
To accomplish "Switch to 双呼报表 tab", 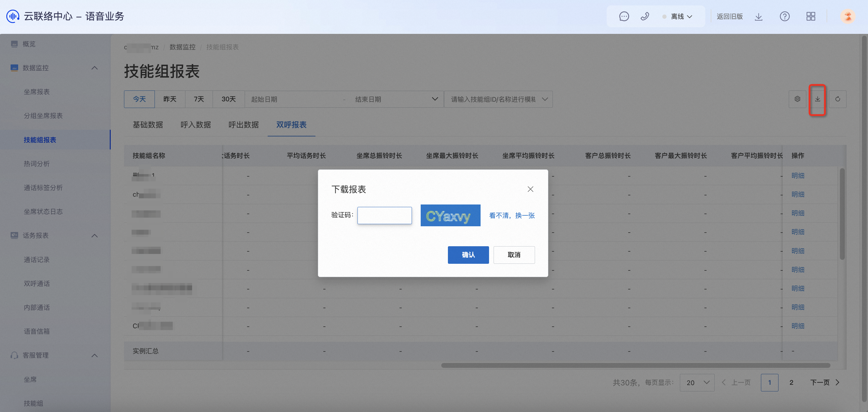I will (x=292, y=125).
